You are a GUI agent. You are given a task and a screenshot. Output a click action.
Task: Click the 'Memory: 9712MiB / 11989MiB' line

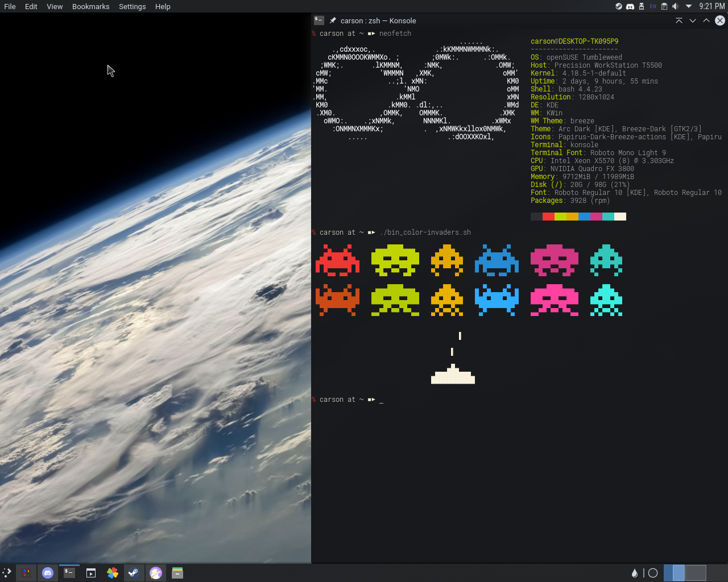pos(582,177)
